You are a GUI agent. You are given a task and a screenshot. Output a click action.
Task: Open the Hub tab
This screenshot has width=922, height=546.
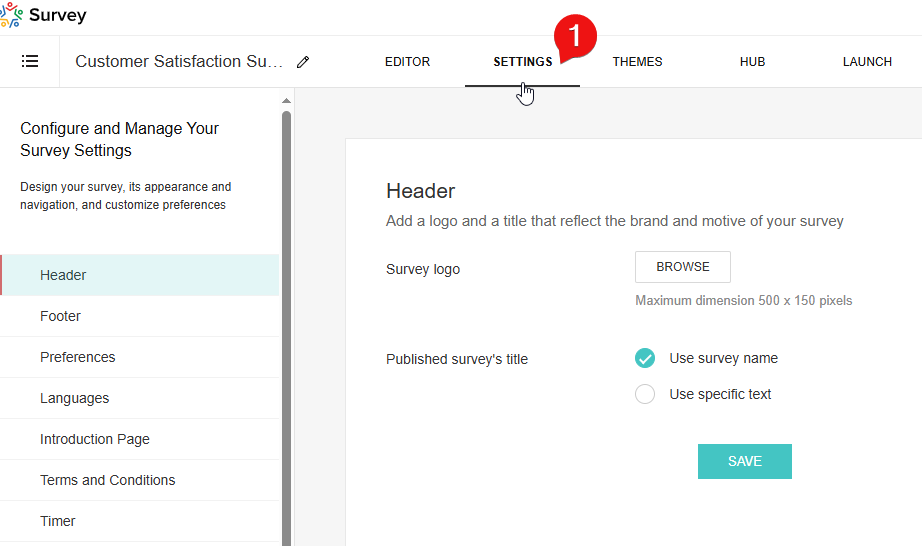[x=752, y=62]
